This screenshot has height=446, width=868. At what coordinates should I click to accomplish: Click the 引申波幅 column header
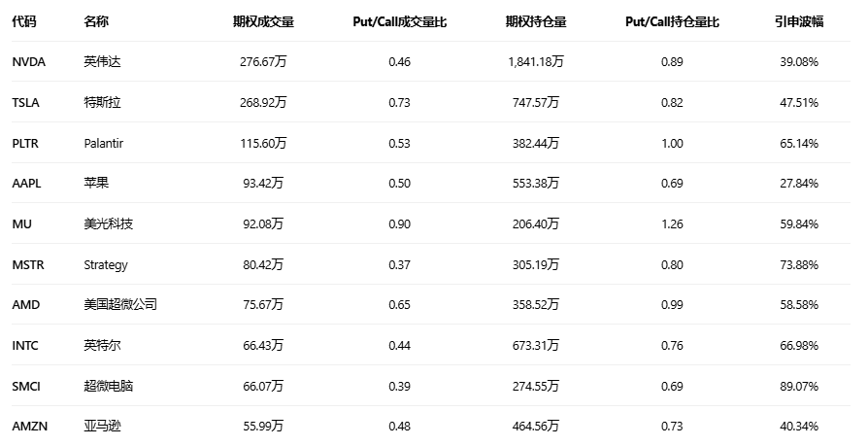pyautogui.click(x=799, y=21)
